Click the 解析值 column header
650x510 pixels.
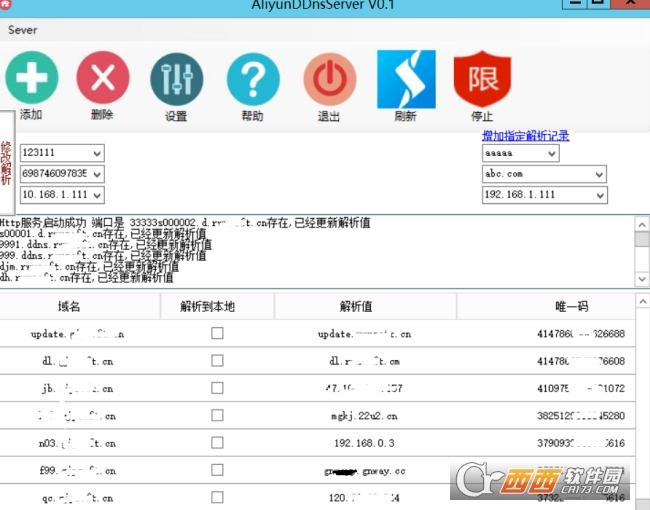coord(365,306)
